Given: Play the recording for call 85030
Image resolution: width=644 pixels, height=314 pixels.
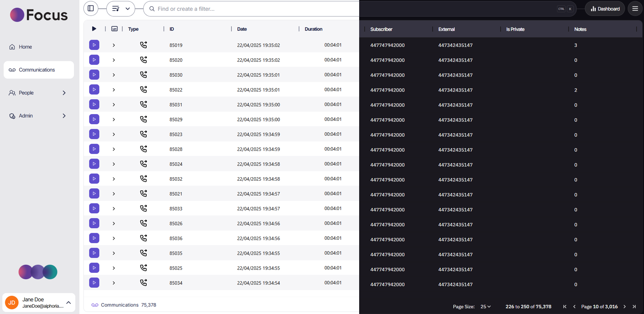Looking at the screenshot, I should coord(94,74).
